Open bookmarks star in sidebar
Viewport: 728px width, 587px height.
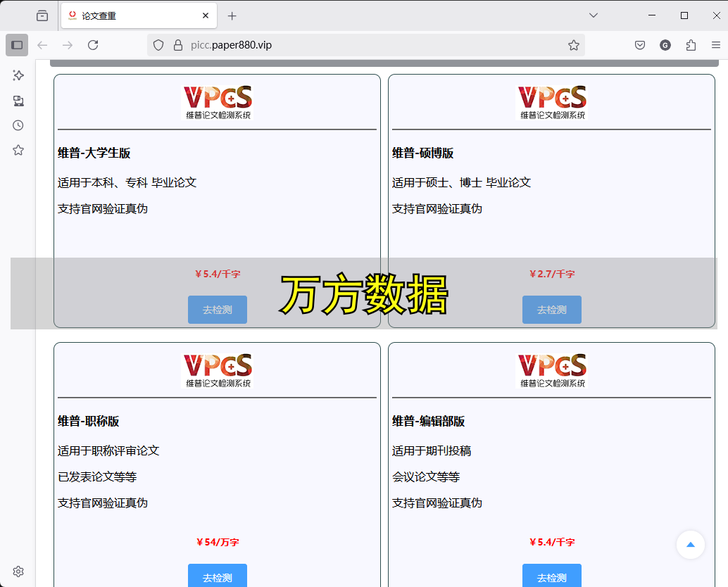click(18, 150)
